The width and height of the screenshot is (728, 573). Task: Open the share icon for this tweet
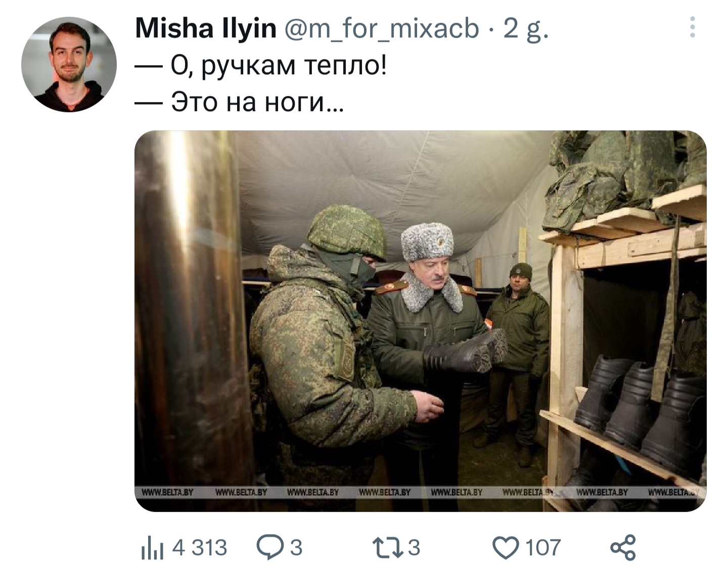pos(623,547)
